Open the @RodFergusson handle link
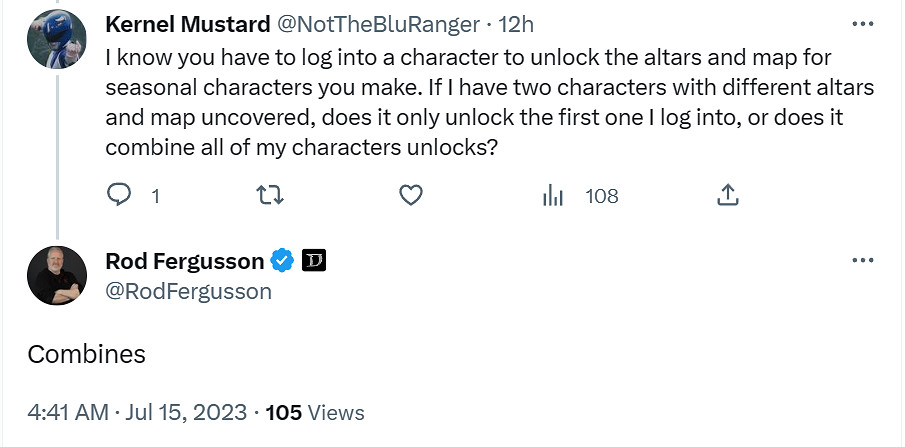The height and width of the screenshot is (447, 905). [188, 291]
